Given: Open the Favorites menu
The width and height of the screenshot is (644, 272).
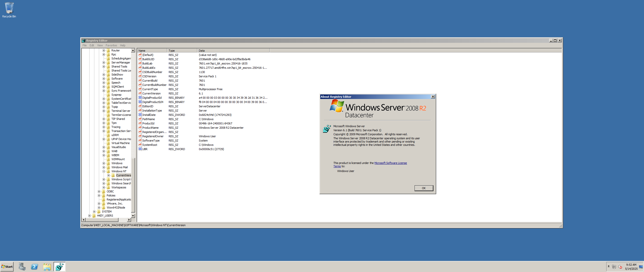Looking at the screenshot, I should 111,45.
